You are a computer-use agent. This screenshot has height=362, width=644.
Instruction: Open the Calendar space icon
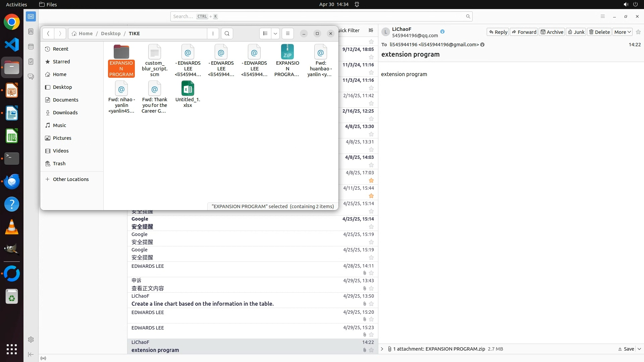click(31, 47)
